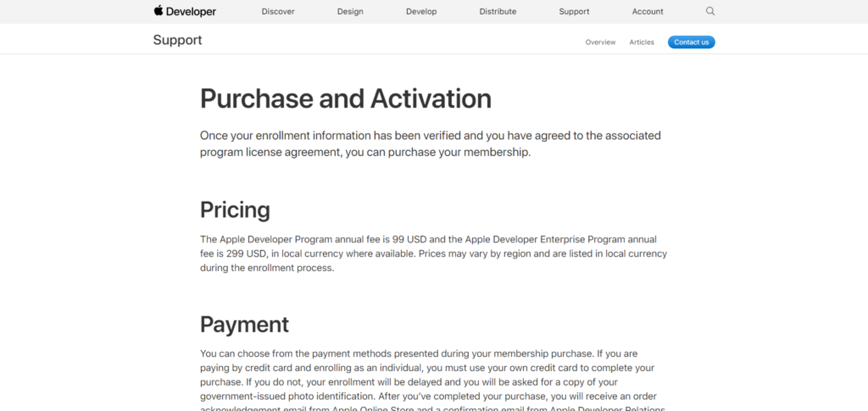The image size is (868, 411).
Task: Click the Support section title
Action: (178, 41)
